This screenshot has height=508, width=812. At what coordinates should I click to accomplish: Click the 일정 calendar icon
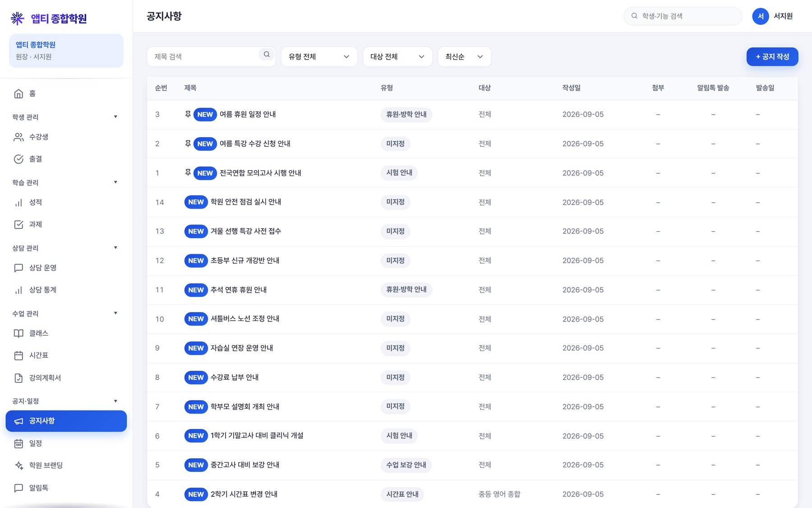point(18,443)
